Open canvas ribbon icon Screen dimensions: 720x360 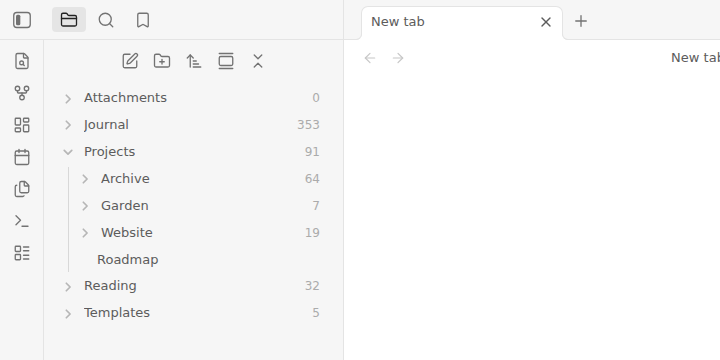(22, 125)
